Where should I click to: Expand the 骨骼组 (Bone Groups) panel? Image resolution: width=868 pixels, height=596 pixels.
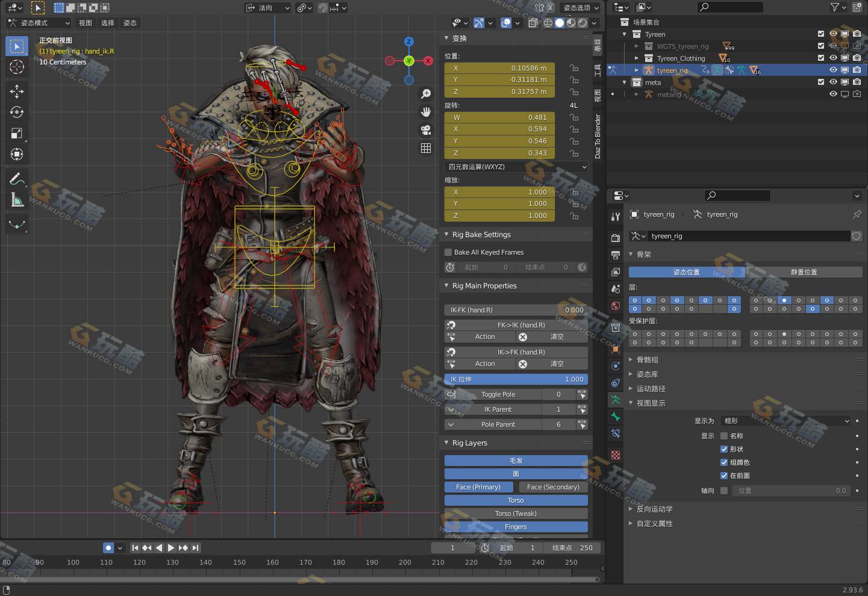coord(648,360)
